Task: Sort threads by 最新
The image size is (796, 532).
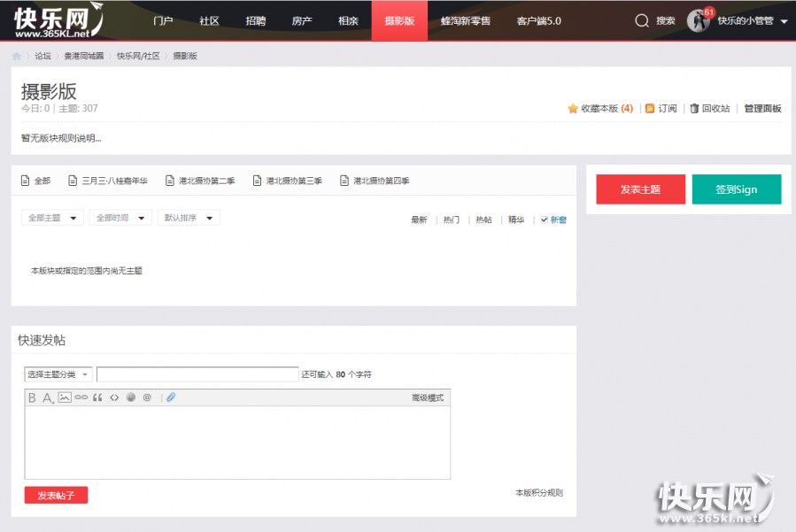Action: tap(419, 220)
